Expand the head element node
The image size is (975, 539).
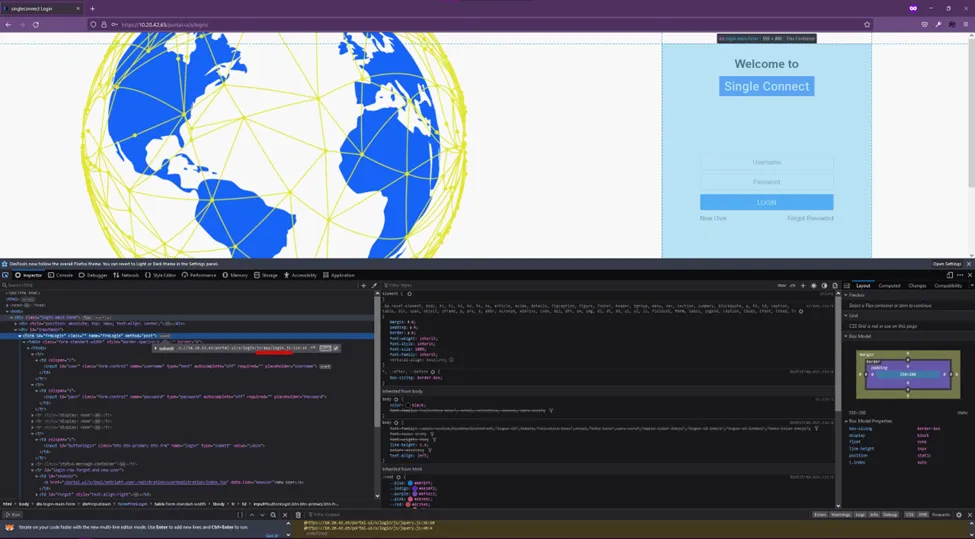click(x=7, y=305)
